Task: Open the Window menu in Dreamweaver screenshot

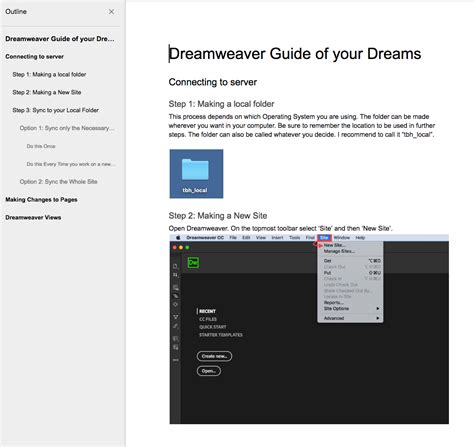Action: pyautogui.click(x=342, y=238)
